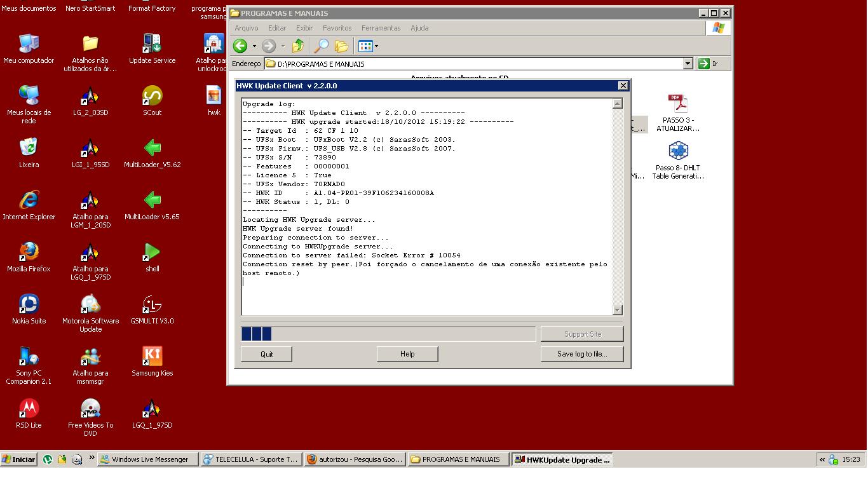The image size is (868, 488).
Task: Go up one folder level in Explorer
Action: (298, 46)
